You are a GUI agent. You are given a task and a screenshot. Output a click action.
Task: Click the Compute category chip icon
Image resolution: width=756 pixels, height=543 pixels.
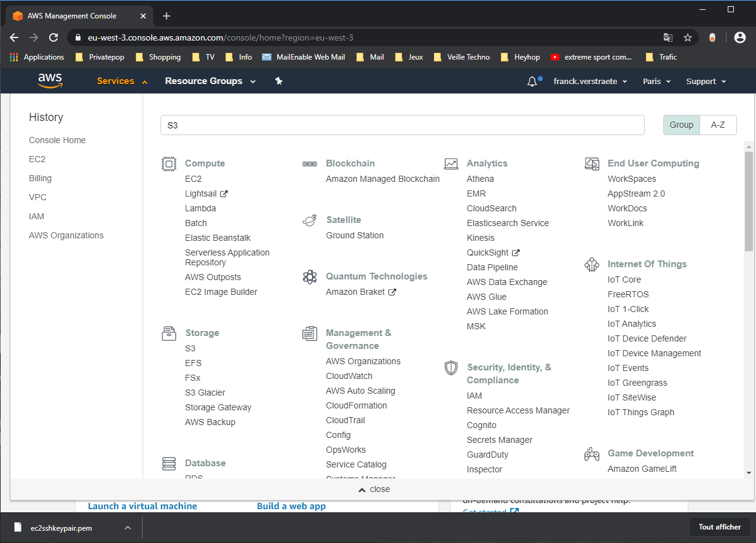pyautogui.click(x=168, y=163)
